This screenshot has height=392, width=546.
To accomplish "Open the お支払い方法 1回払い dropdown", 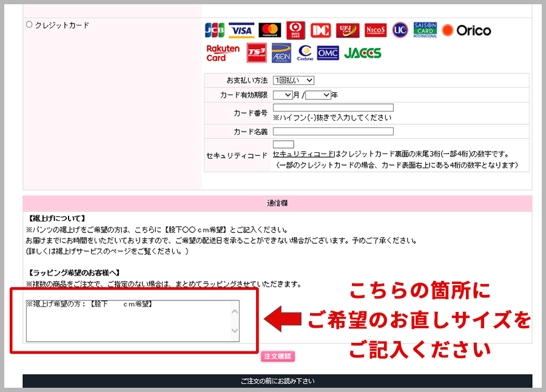I will click(x=294, y=81).
